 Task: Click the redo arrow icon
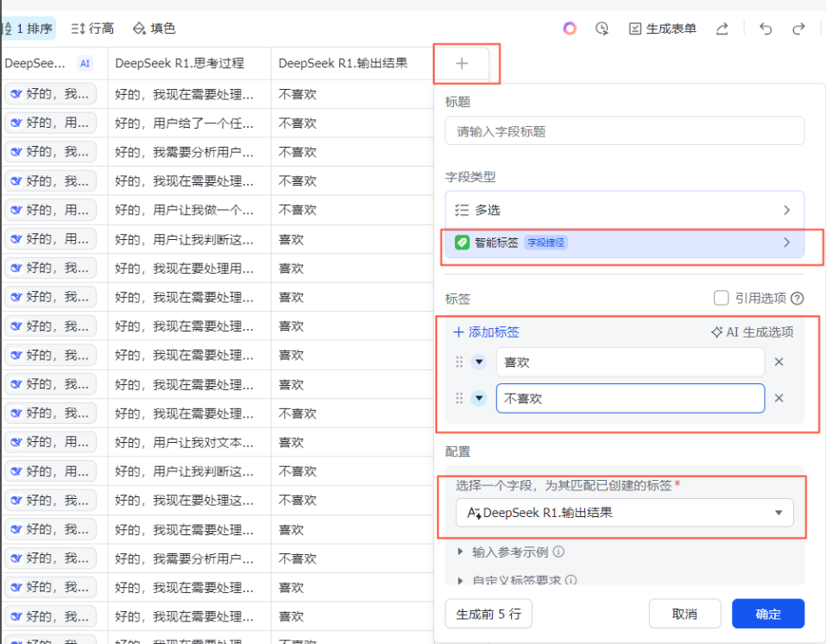tap(798, 28)
